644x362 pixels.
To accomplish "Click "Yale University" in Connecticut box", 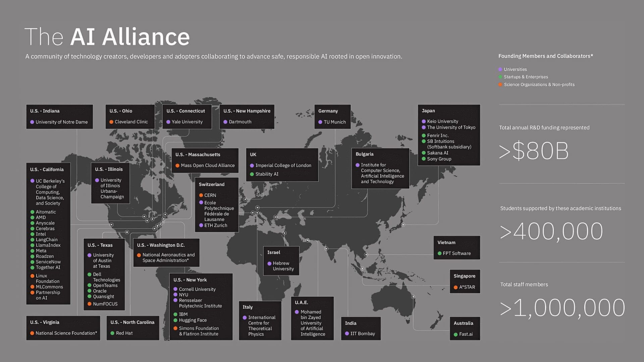I will (187, 122).
